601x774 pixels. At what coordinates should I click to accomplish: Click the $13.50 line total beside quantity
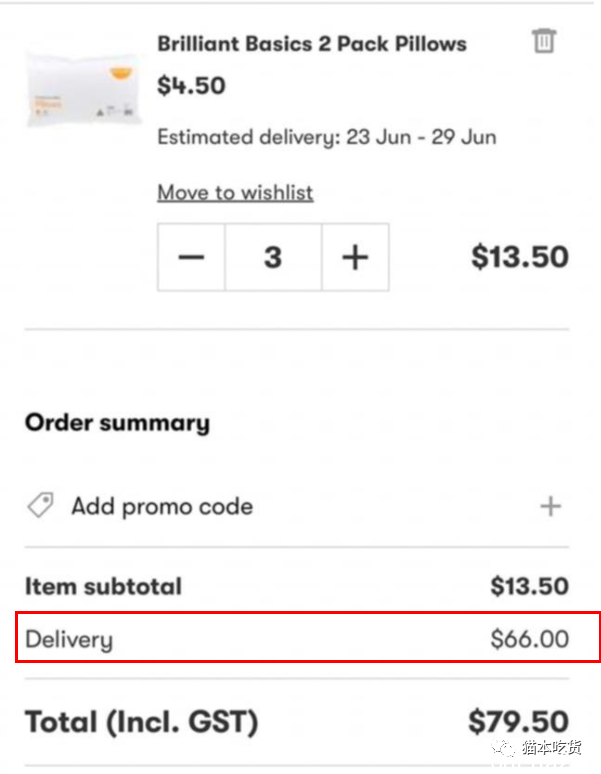click(520, 257)
